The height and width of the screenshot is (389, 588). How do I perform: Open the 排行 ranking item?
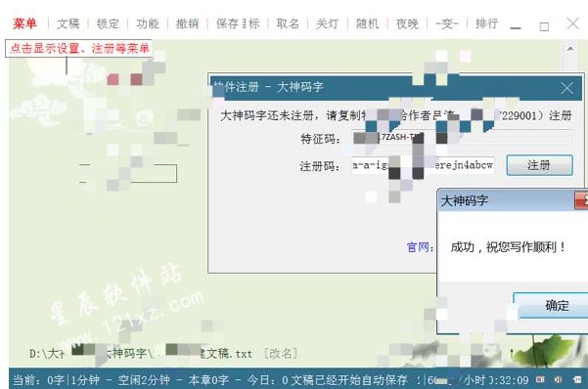pyautogui.click(x=486, y=23)
